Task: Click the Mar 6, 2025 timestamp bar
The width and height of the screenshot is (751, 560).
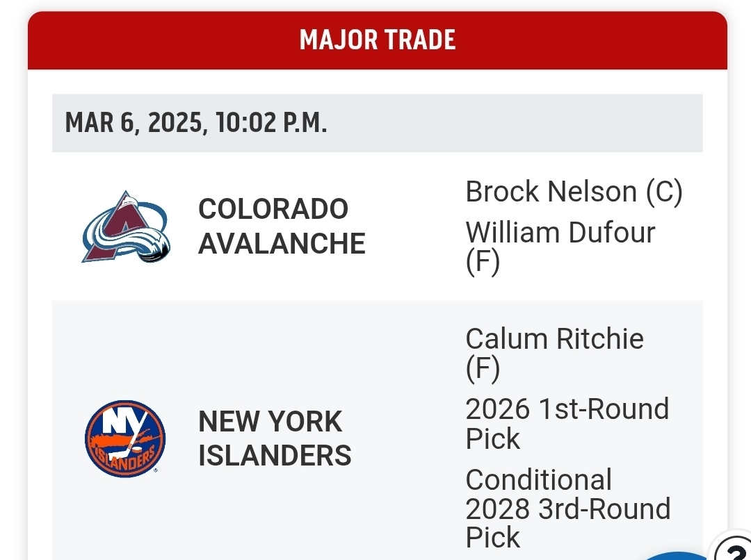Action: [377, 123]
